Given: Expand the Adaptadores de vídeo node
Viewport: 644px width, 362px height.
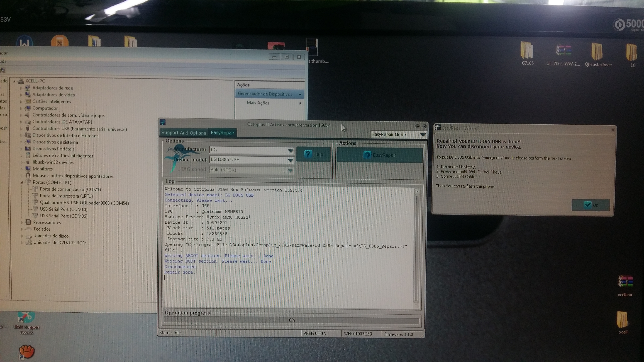Looking at the screenshot, I should 21,95.
